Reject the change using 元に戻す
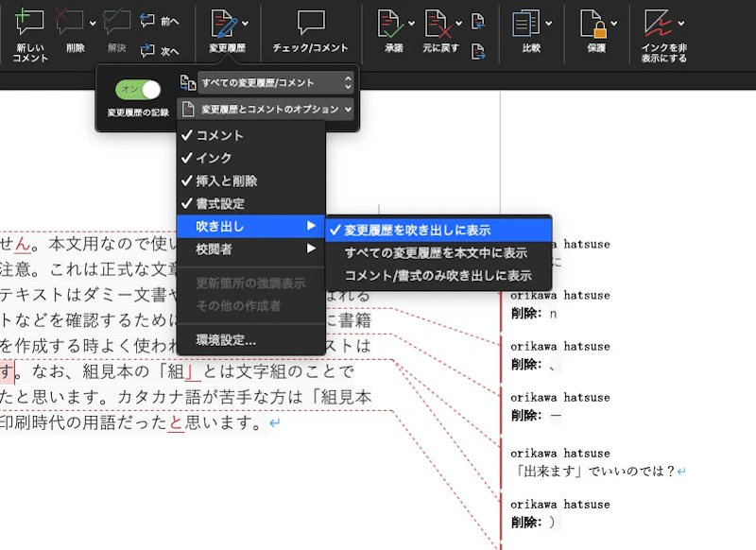 pyautogui.click(x=437, y=28)
